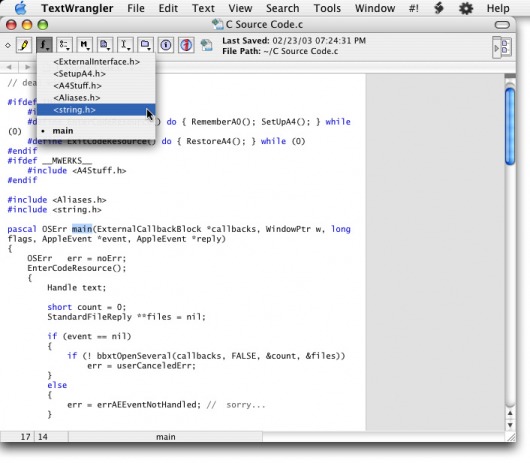This screenshot has height=463, width=530.
Task: Click the open files toolbar icon
Action: coord(145,45)
